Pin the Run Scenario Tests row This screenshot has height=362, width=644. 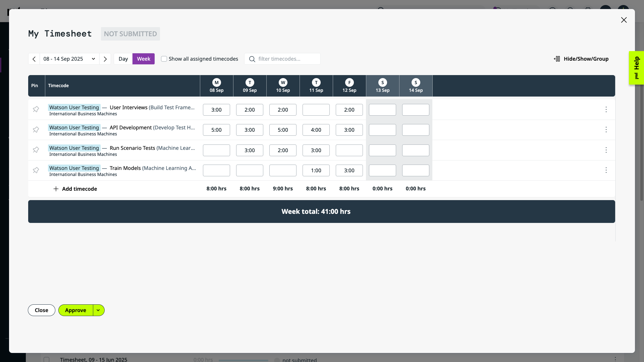pos(36,150)
